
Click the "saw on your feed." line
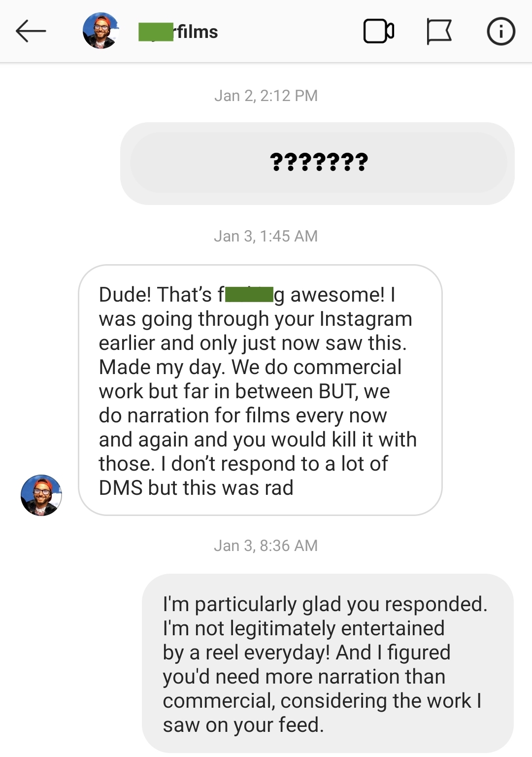243,725
